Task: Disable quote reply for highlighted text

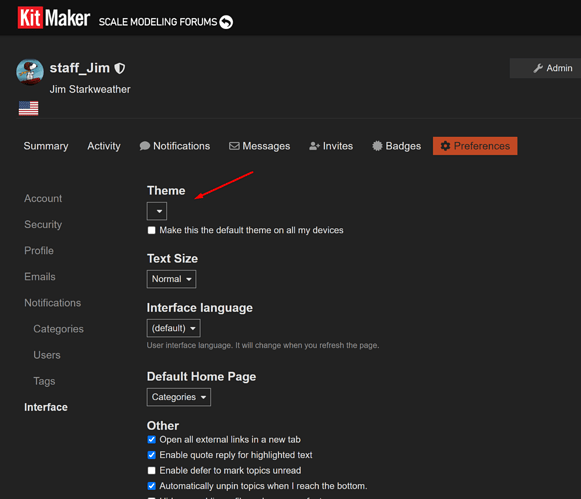Action: point(152,455)
